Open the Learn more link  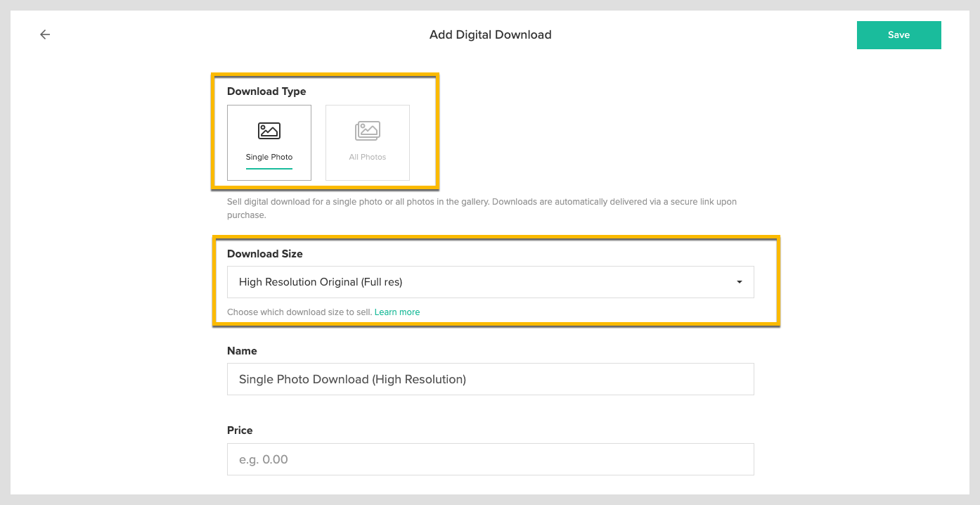396,312
